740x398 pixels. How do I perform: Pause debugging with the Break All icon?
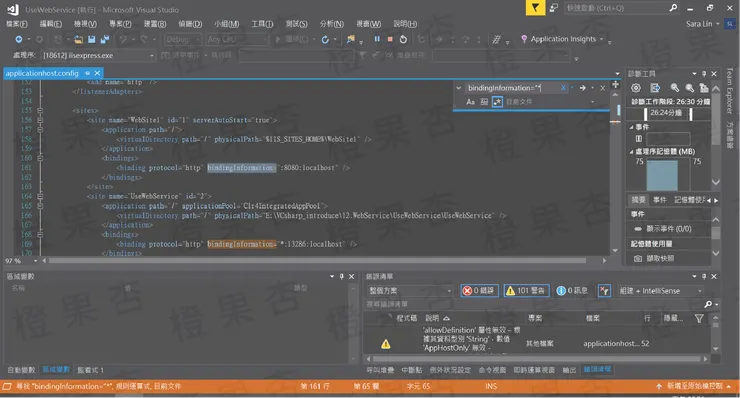(x=377, y=39)
